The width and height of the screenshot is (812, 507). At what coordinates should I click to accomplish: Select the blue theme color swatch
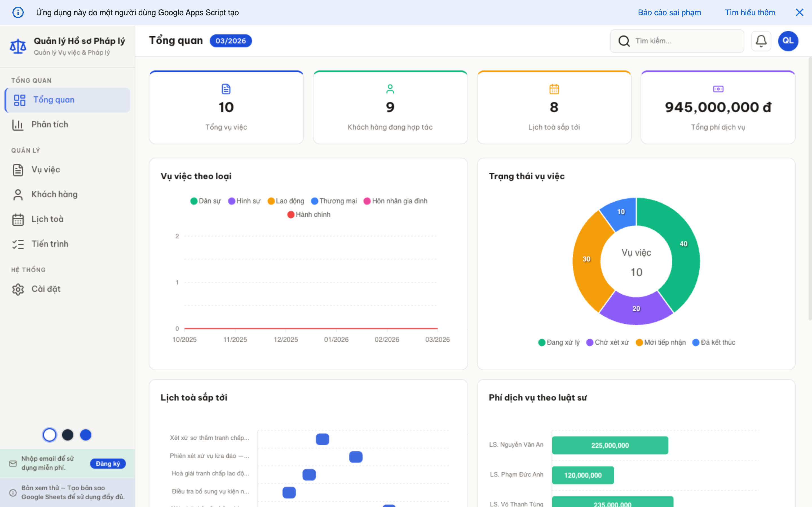85,435
